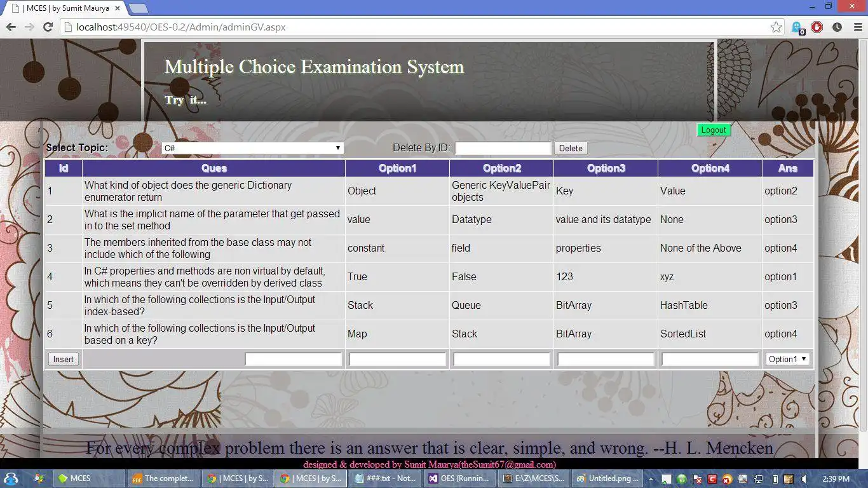Bookmark this page with the star icon
This screenshot has width=868, height=488.
pos(776,27)
